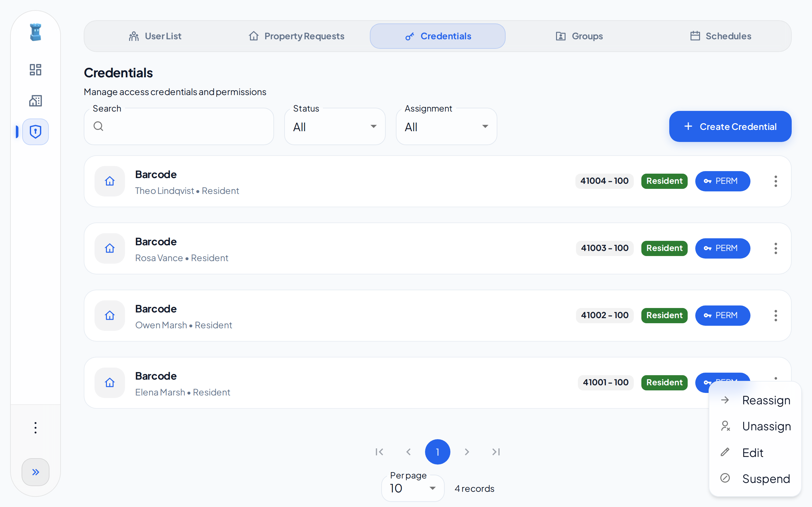The image size is (812, 507).
Task: Focus the Search input field
Action: click(x=179, y=126)
